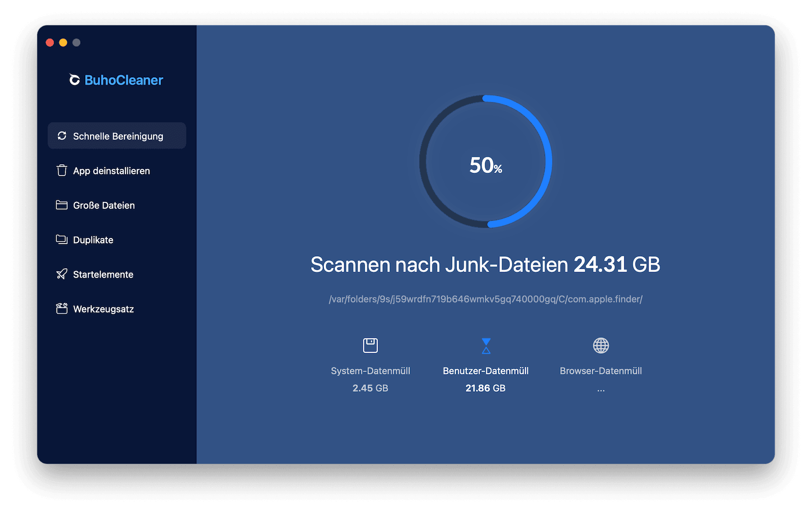Click the Benutzer-Datenmüll 21.86 GB label
Viewport: 812px width, 513px height.
(485, 388)
